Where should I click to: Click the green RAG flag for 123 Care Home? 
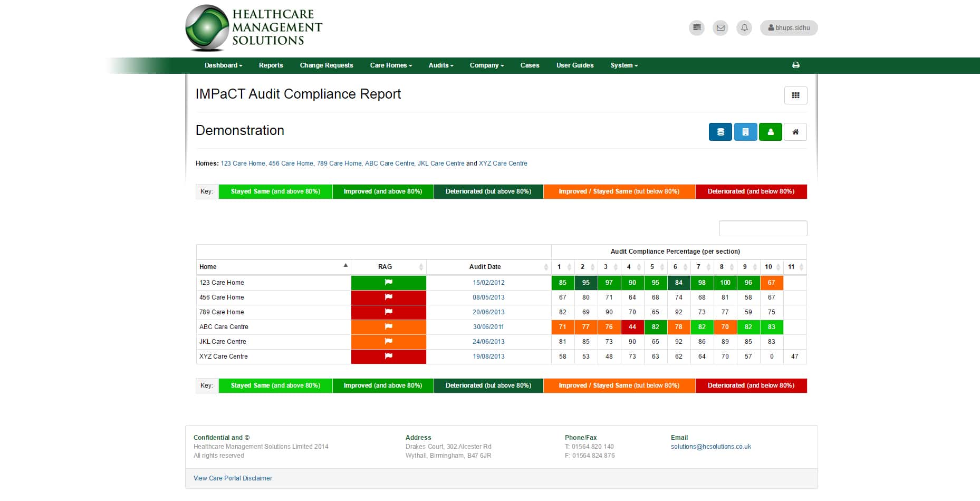[388, 283]
